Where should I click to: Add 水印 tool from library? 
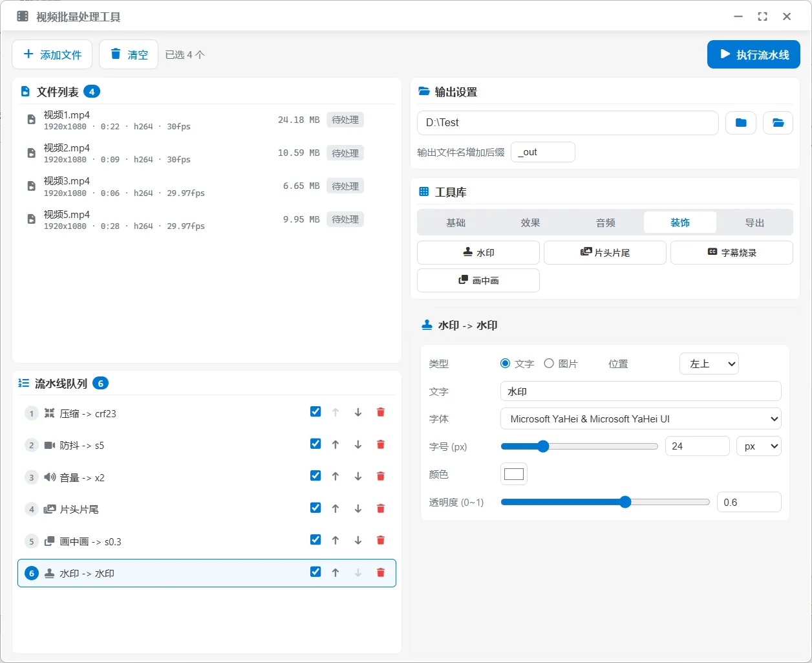click(x=478, y=253)
